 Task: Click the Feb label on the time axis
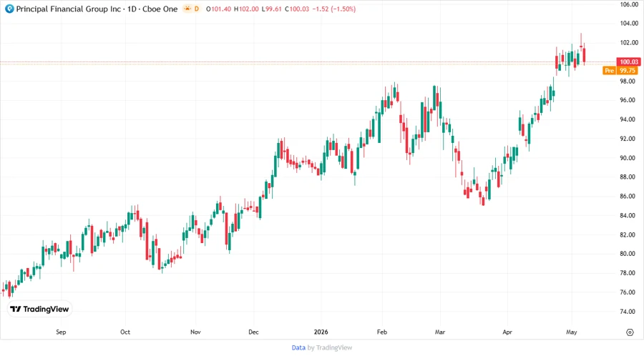(382, 332)
